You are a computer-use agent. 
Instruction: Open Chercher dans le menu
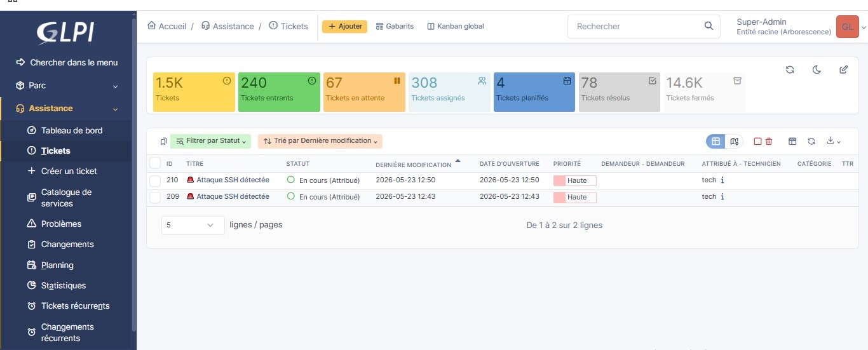point(67,62)
